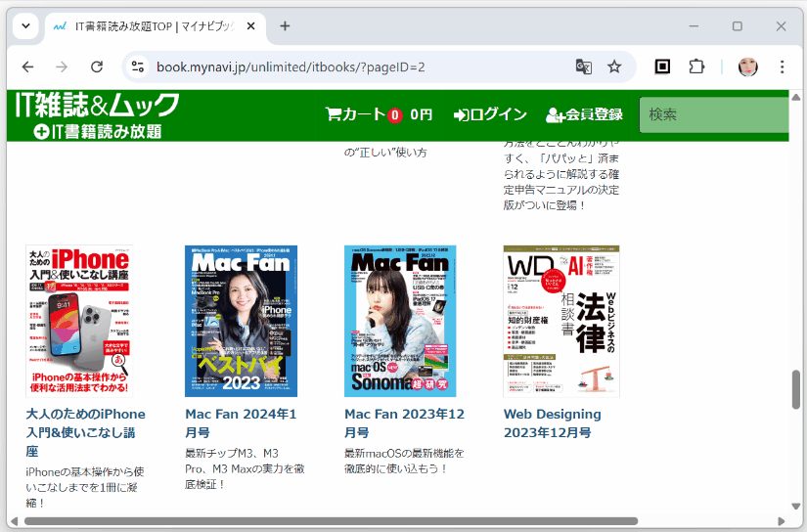Open the カート shopping cart
The width and height of the screenshot is (807, 532).
379,114
